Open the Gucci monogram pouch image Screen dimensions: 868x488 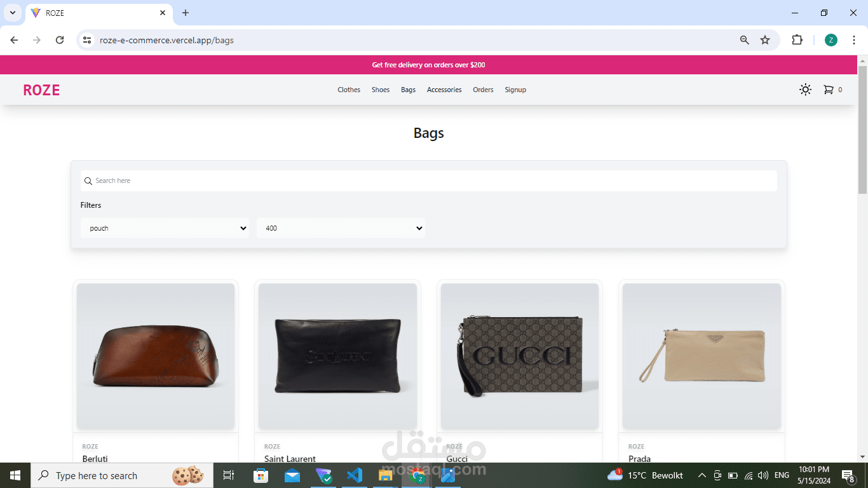point(520,356)
